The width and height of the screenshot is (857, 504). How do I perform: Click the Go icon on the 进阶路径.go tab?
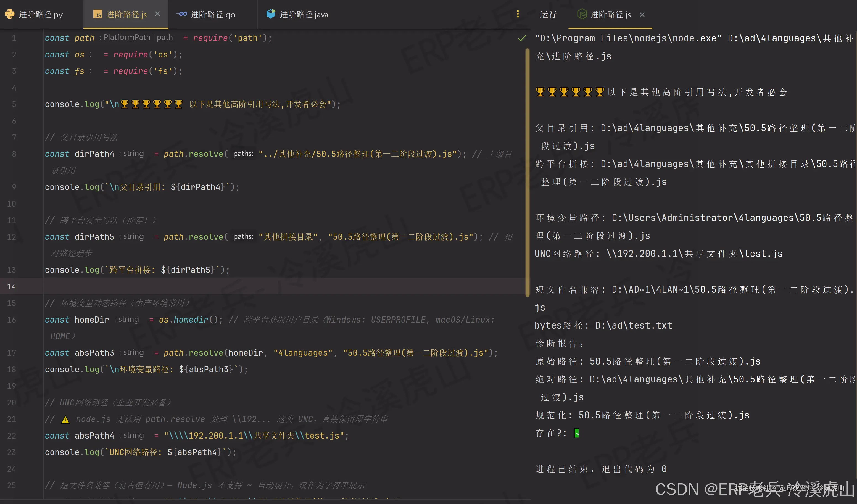click(x=182, y=14)
